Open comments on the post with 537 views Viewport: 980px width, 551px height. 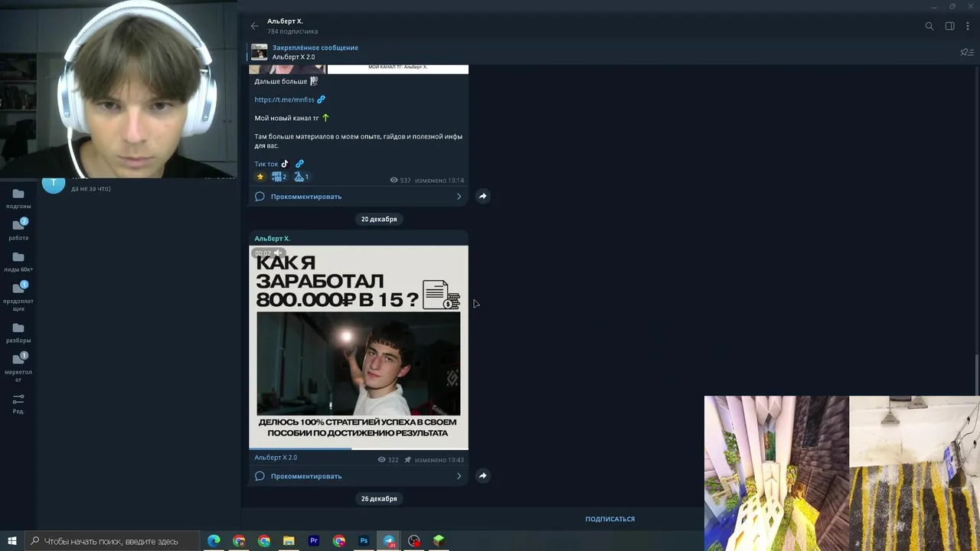point(358,197)
